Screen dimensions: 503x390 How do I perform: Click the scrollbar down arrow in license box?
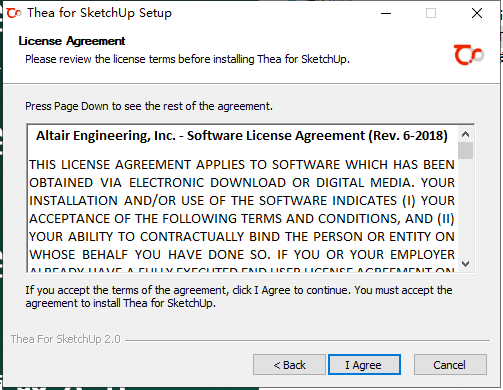pyautogui.click(x=465, y=264)
